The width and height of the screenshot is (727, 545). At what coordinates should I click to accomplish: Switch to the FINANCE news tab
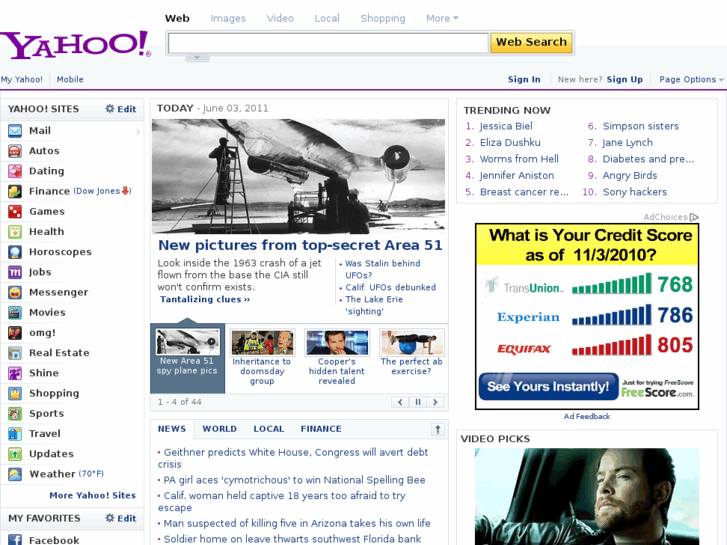(321, 429)
